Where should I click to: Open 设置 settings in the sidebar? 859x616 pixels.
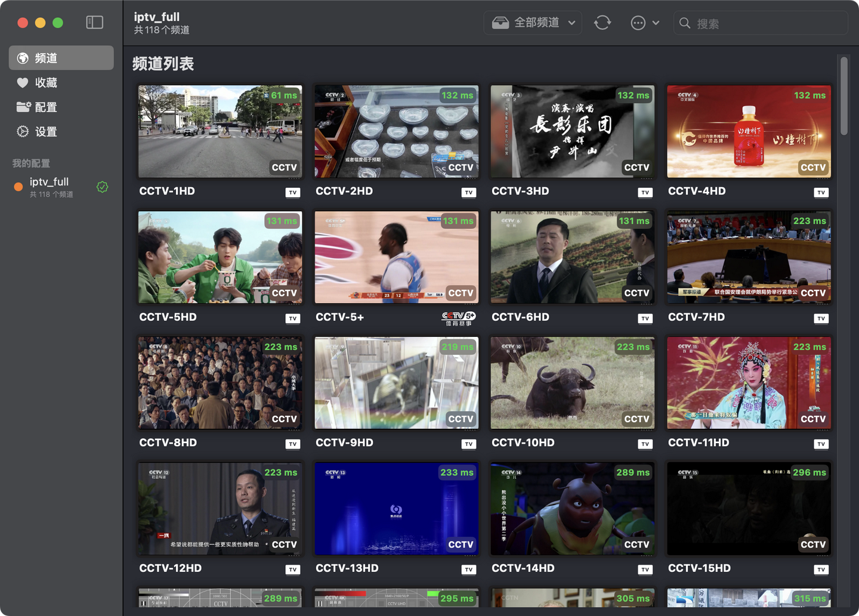(61, 131)
